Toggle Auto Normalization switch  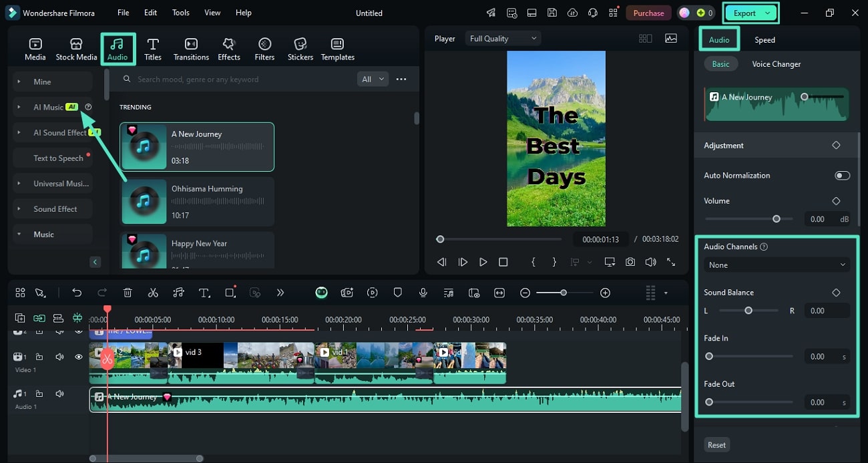pyautogui.click(x=842, y=176)
